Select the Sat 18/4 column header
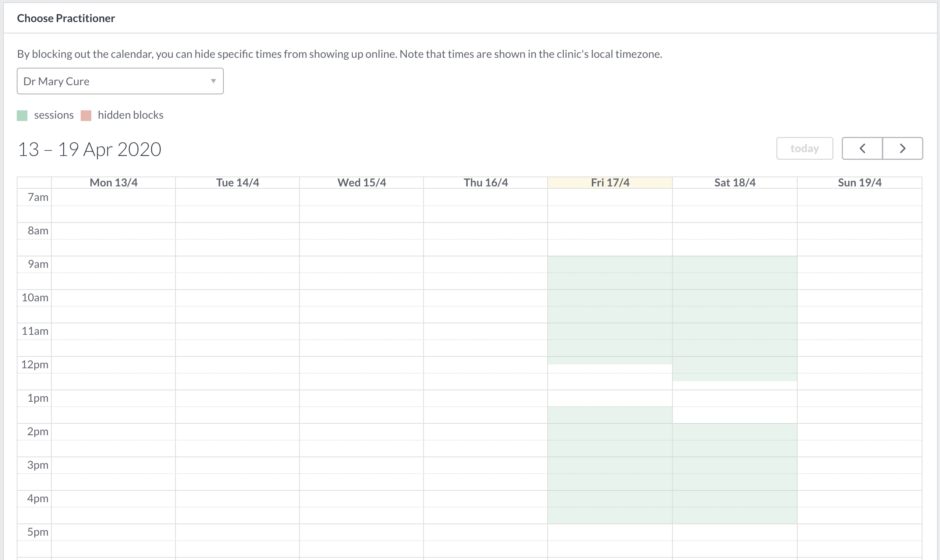This screenshot has height=560, width=940. 735,183
